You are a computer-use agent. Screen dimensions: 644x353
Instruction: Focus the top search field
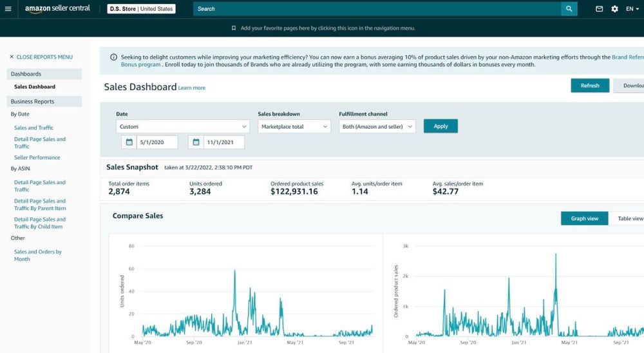click(x=377, y=8)
